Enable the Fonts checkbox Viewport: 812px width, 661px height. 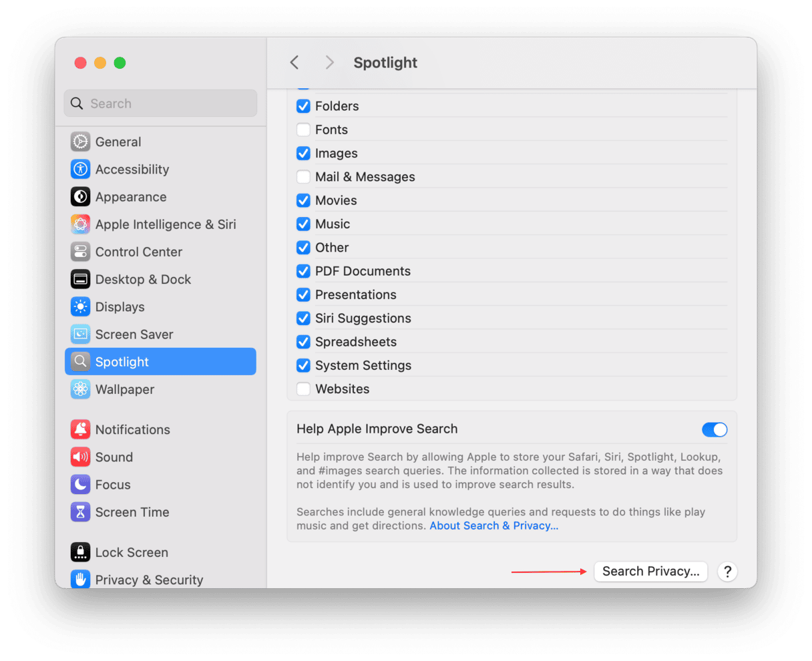(x=303, y=130)
